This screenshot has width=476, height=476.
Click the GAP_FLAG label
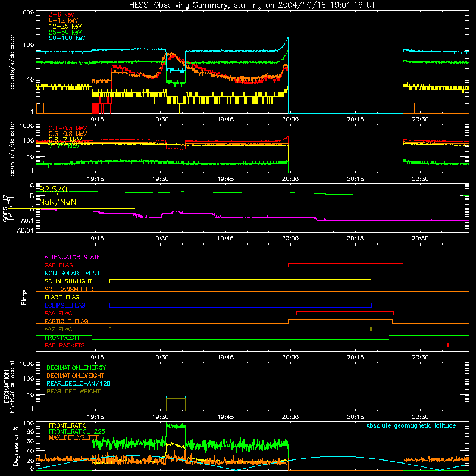(58, 265)
